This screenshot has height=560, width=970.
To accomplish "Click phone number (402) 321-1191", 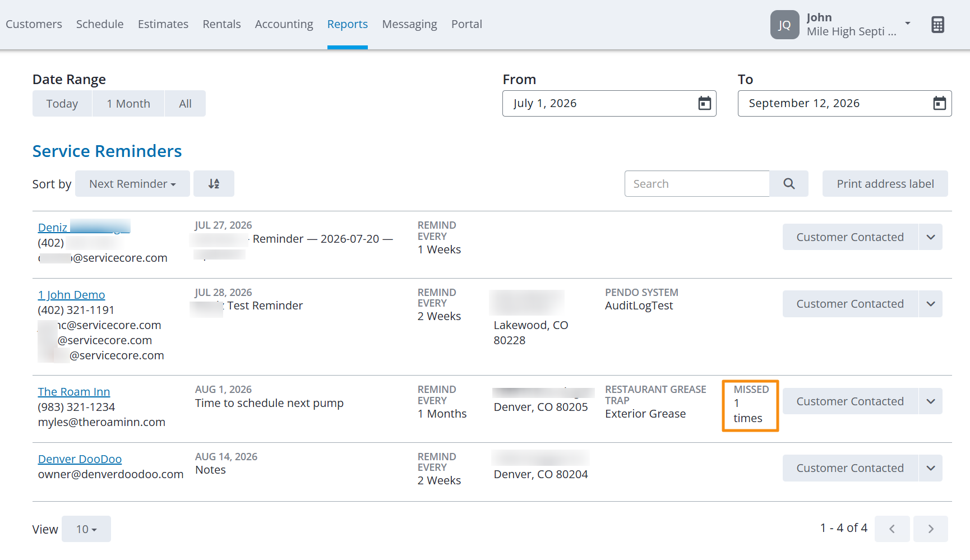I will (x=76, y=310).
